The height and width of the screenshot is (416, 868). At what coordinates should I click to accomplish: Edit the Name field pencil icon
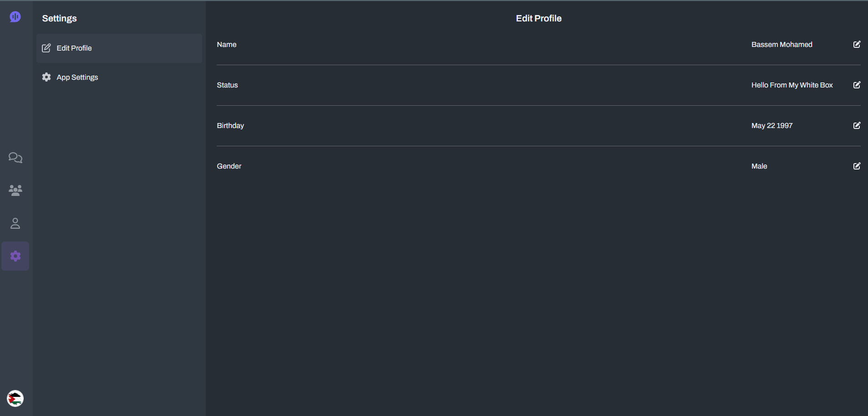point(857,44)
